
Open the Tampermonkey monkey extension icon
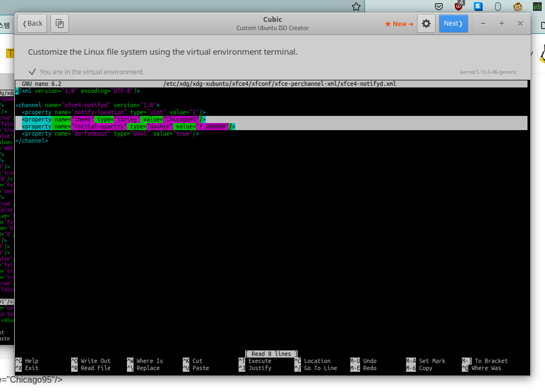pyautogui.click(x=518, y=7)
